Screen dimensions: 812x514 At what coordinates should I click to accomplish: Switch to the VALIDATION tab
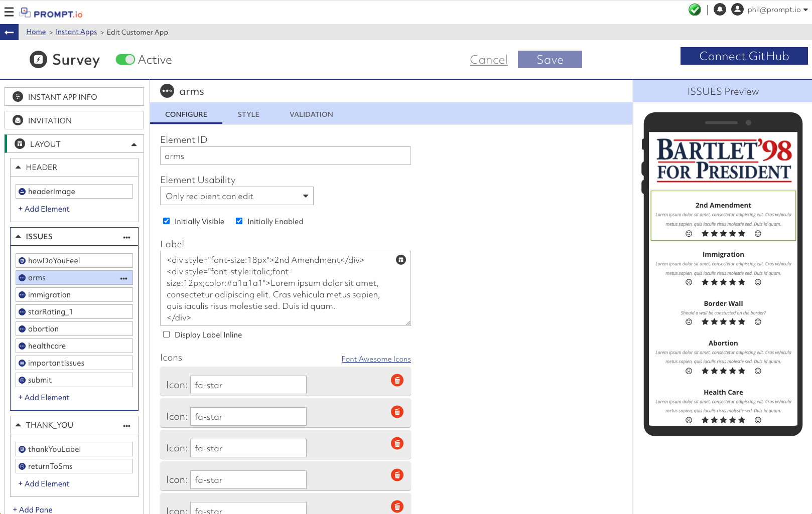tap(311, 114)
